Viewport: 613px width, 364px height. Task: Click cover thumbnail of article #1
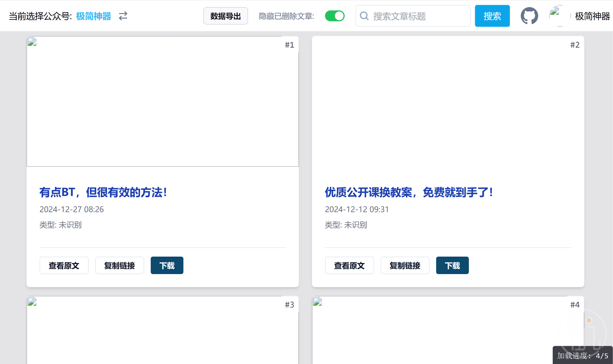tap(163, 102)
